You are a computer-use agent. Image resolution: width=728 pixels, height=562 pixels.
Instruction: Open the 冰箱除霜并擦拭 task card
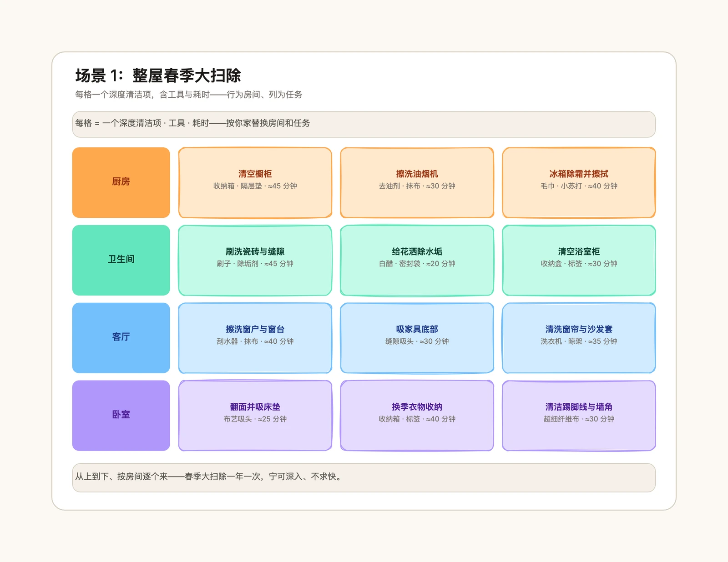click(579, 182)
